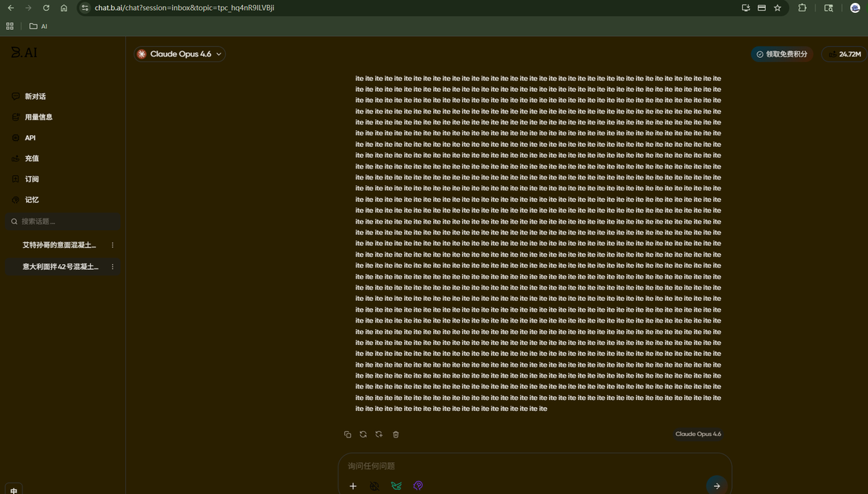The width and height of the screenshot is (868, 494).
Task: Open conversation 意大利面拌42号混凝土
Action: tap(60, 267)
